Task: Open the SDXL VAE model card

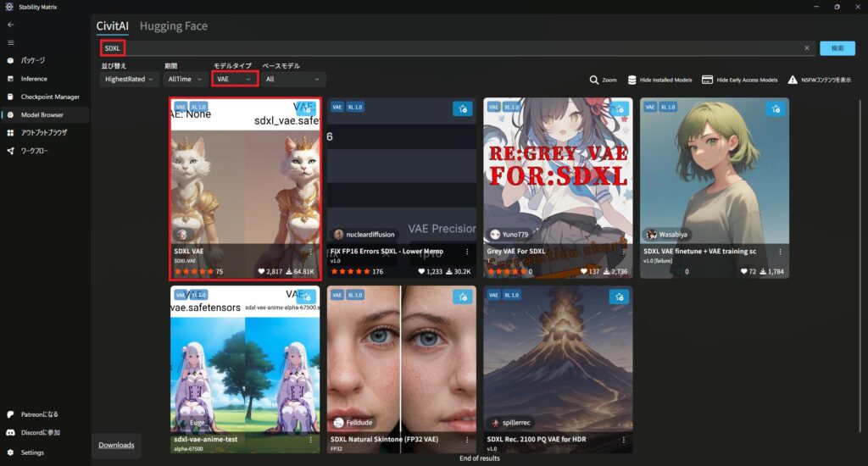Action: click(245, 188)
